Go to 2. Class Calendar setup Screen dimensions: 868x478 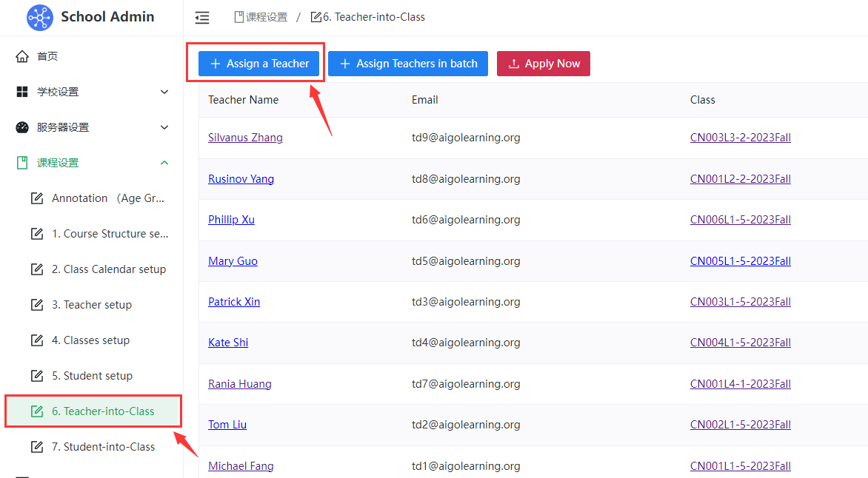click(108, 269)
